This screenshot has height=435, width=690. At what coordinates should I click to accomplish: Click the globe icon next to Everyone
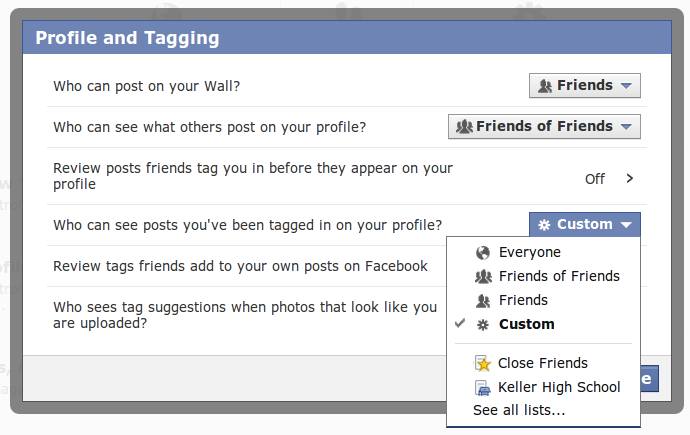tap(483, 253)
